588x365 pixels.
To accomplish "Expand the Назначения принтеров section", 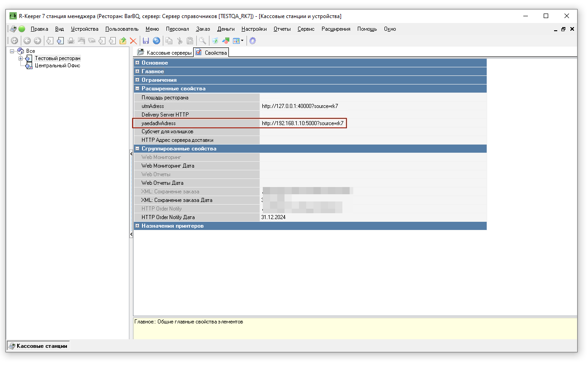I will pos(138,226).
